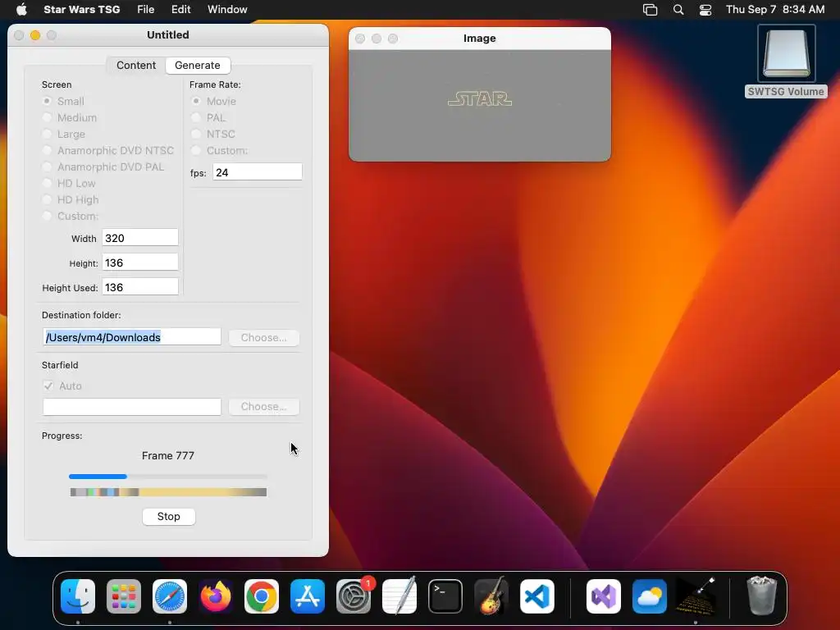Click the destination folder path field
Screen dimensions: 840x630
pyautogui.click(x=132, y=337)
